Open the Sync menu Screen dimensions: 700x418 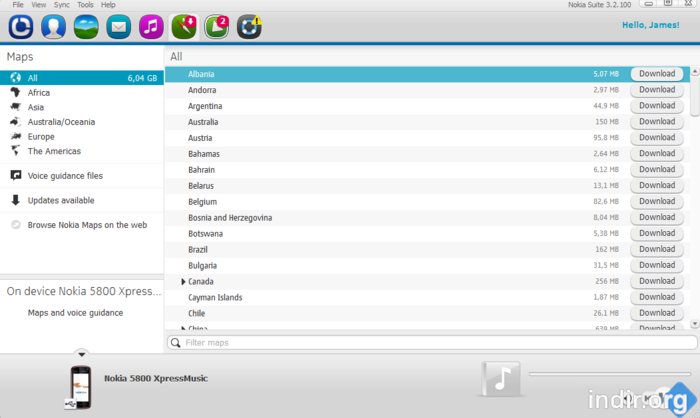[62, 5]
